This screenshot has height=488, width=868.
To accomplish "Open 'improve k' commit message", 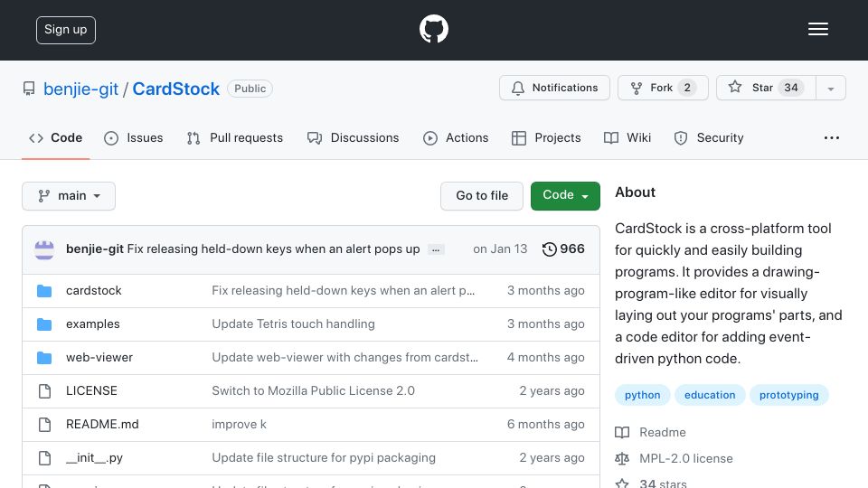I will pyautogui.click(x=239, y=425).
